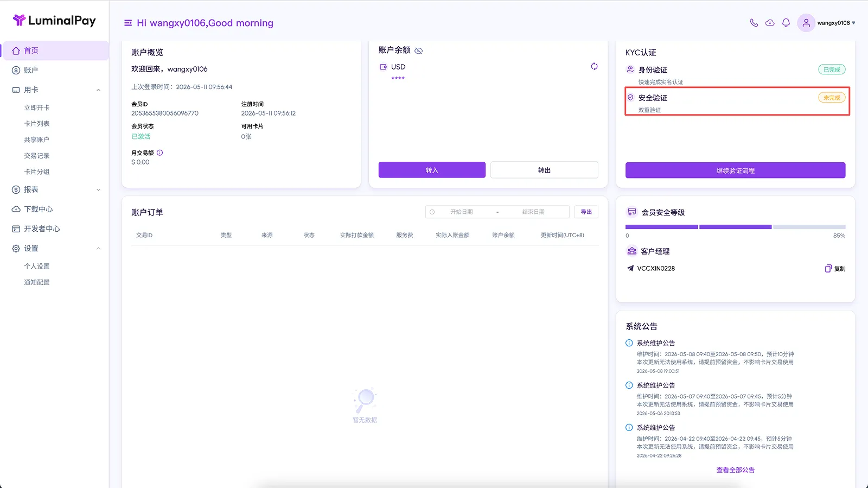Open the cloud download icon in the header

[x=770, y=23]
